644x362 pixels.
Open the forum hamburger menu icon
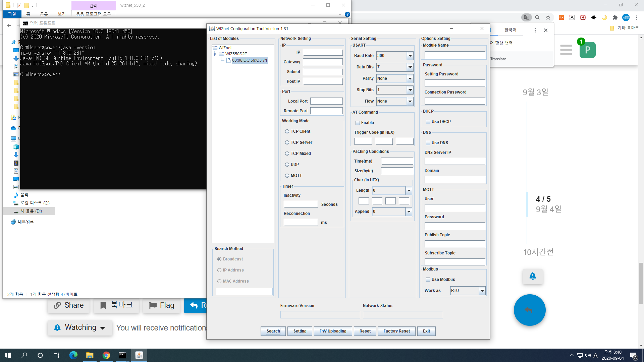coord(566,50)
